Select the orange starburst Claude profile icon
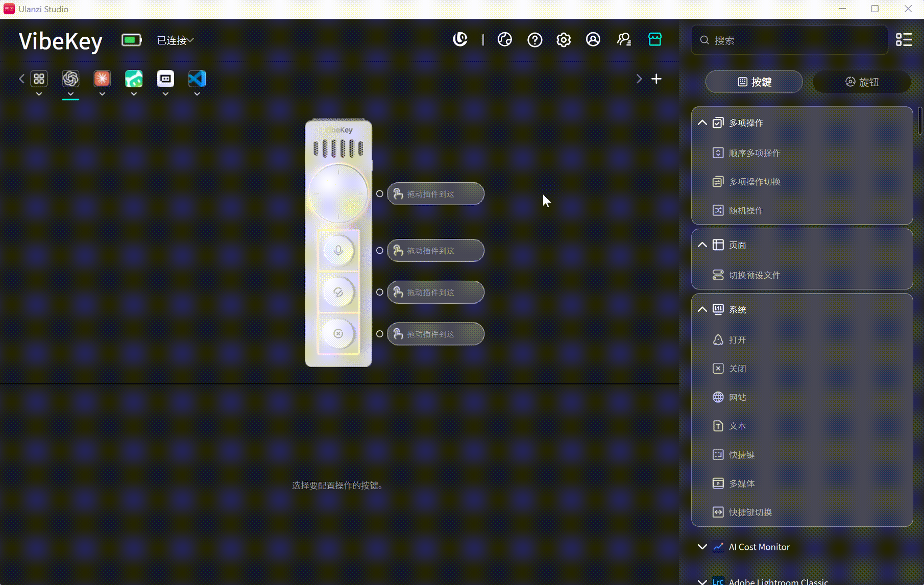 102,79
